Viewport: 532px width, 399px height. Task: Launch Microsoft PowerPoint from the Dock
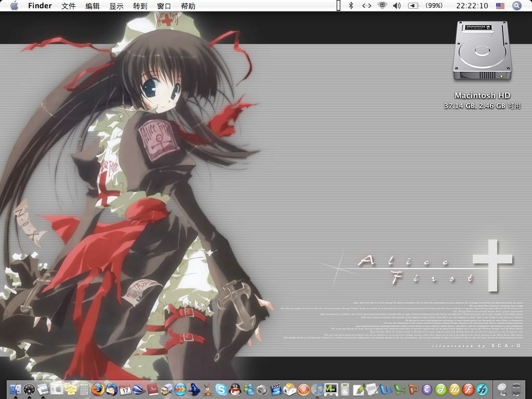[414, 389]
